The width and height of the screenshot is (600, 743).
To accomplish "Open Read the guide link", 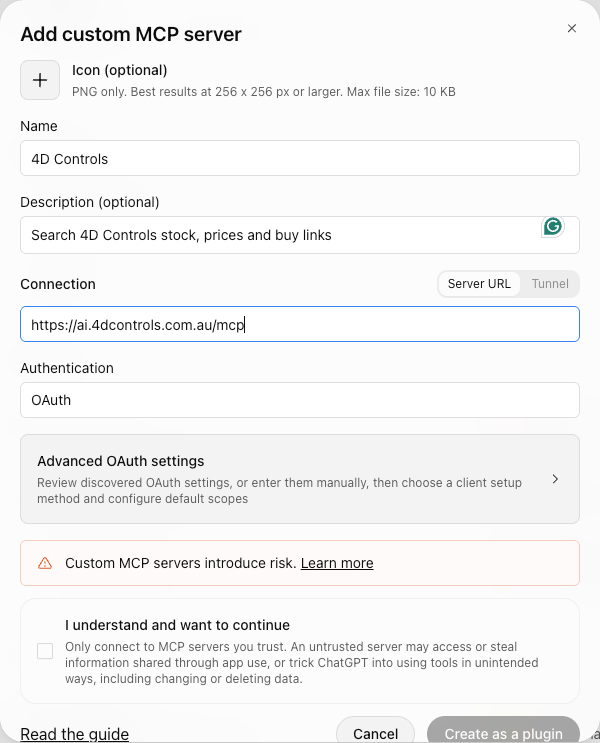I will point(74,734).
